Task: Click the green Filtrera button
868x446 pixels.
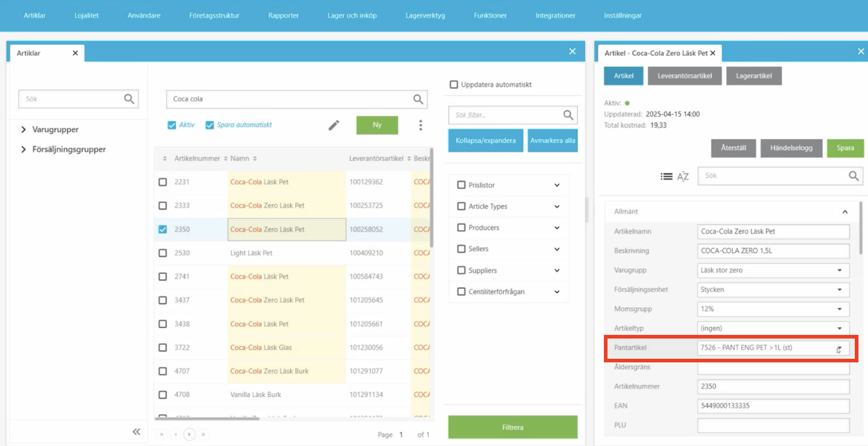Action: pos(513,427)
